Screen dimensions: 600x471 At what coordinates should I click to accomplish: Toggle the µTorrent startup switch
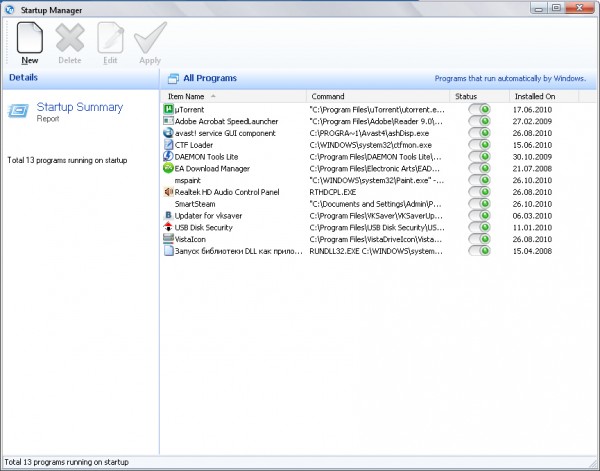click(x=479, y=109)
